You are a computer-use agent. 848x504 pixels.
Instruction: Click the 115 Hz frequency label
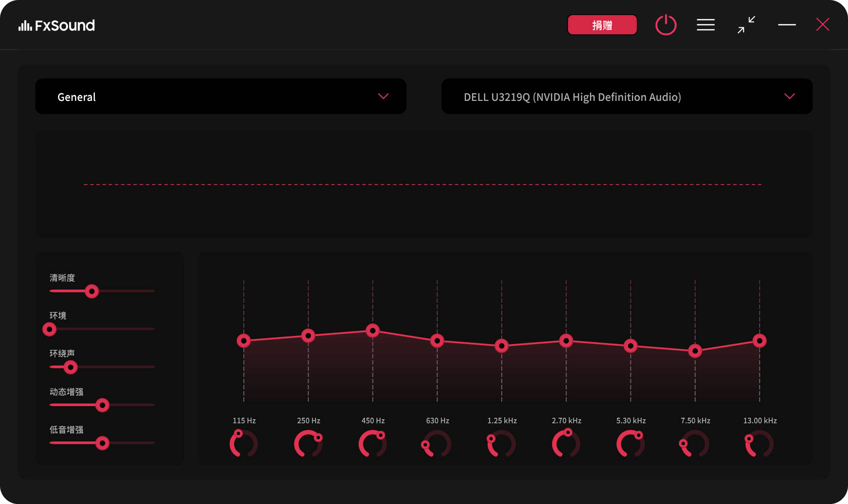click(244, 421)
